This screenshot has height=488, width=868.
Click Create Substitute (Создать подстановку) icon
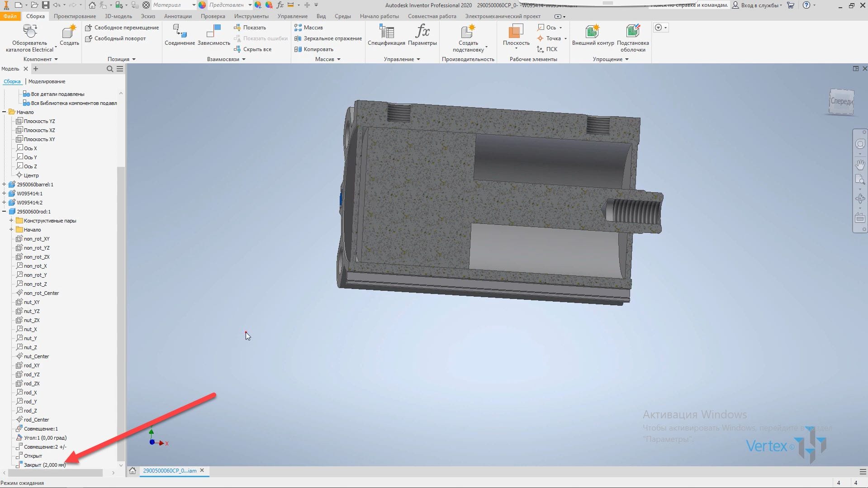tap(468, 32)
